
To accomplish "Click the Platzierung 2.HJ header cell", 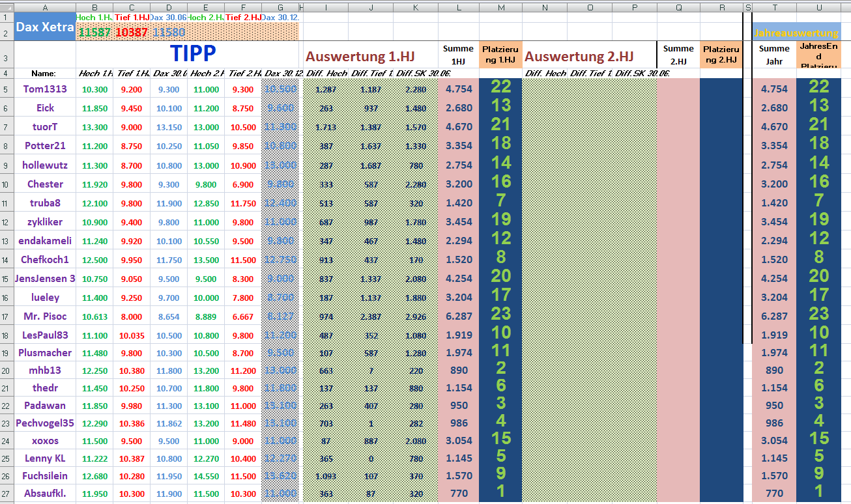I will (721, 55).
